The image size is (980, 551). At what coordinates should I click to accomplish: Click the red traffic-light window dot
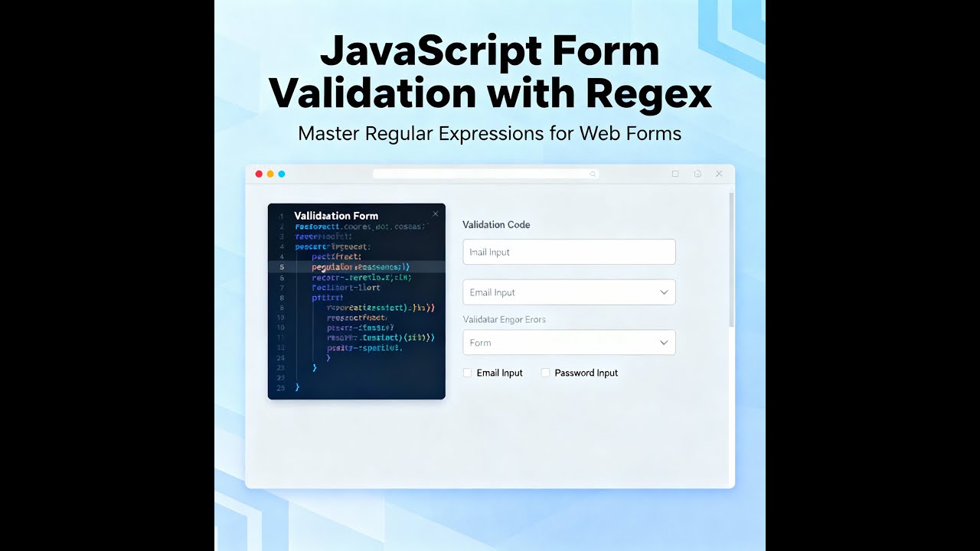pos(259,174)
